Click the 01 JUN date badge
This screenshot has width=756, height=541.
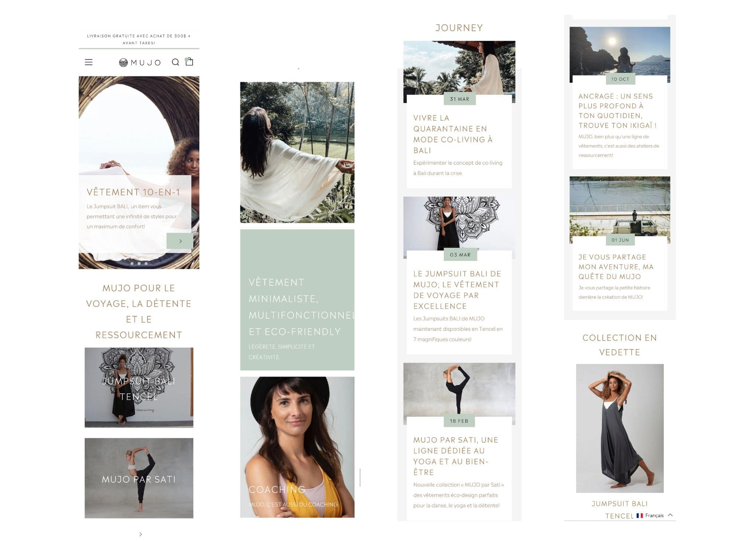[620, 240]
